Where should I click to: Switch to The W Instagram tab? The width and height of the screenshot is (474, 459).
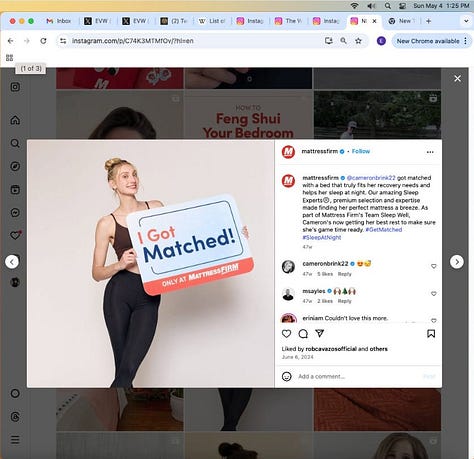(288, 21)
